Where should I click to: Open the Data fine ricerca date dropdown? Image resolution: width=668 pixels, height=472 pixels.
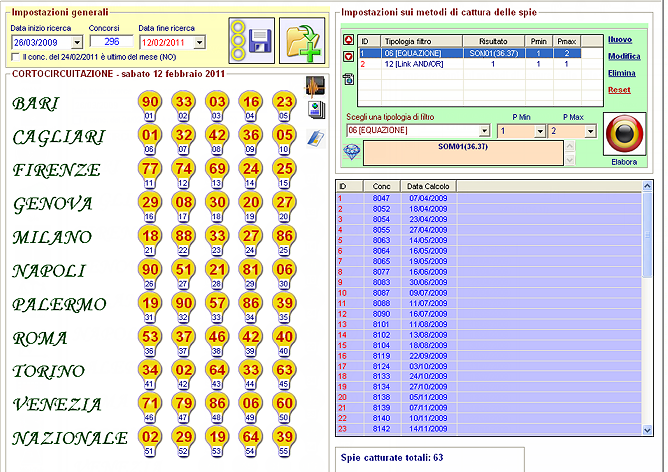[200, 42]
